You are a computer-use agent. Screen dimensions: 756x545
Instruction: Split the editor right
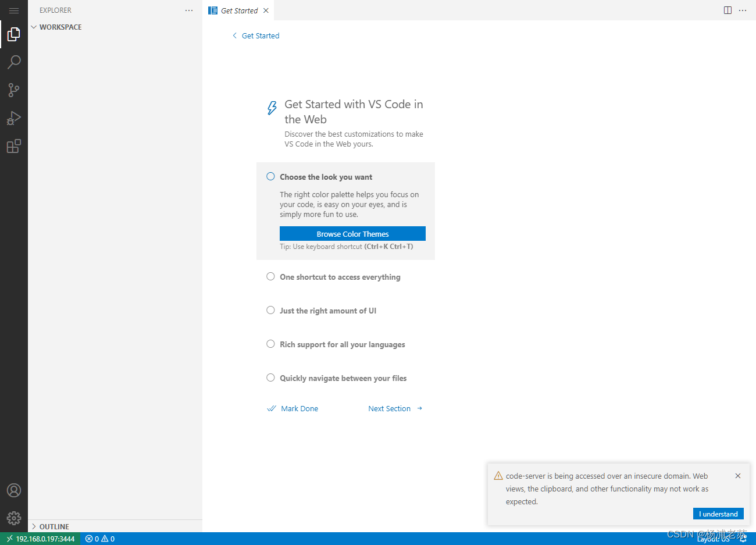click(x=728, y=10)
